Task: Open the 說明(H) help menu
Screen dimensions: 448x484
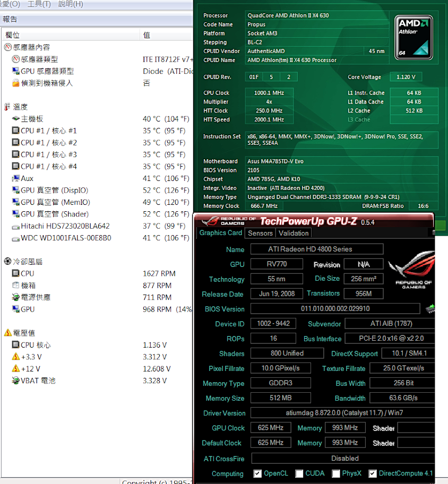Action: pyautogui.click(x=71, y=4)
